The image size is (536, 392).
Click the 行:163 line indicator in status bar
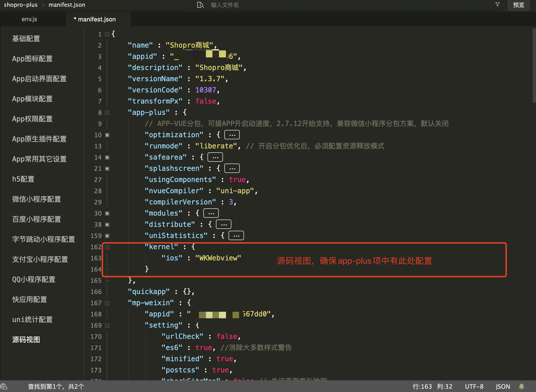(422, 387)
